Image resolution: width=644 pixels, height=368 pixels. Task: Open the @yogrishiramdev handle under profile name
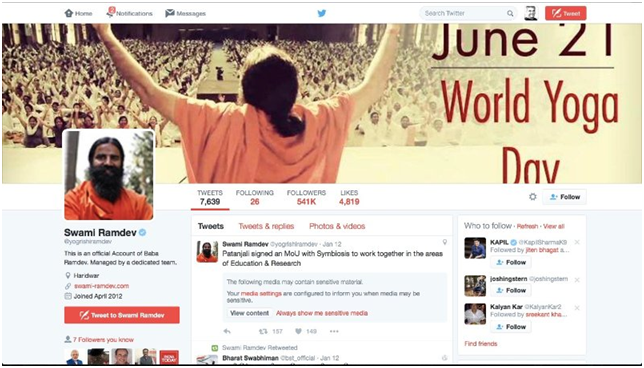point(87,242)
